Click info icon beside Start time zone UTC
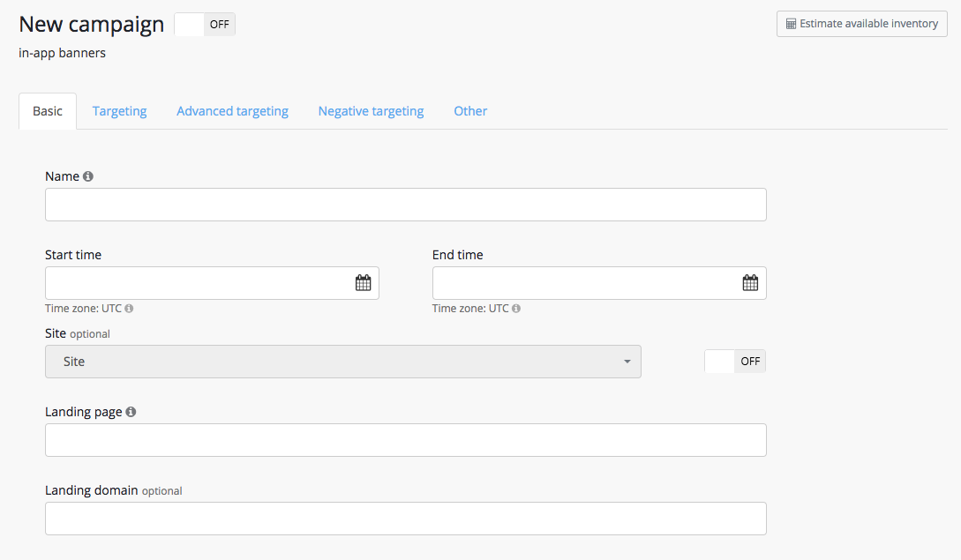This screenshot has height=560, width=961. coord(129,309)
